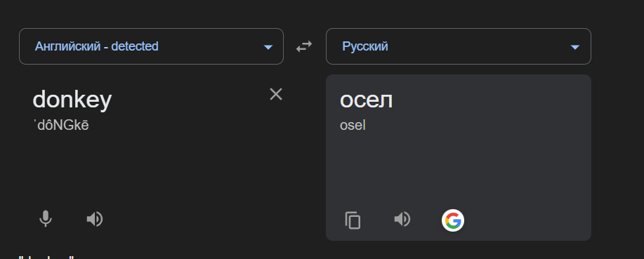The width and height of the screenshot is (644, 259).
Task: Expand source language list using its arrow
Action: tap(268, 47)
